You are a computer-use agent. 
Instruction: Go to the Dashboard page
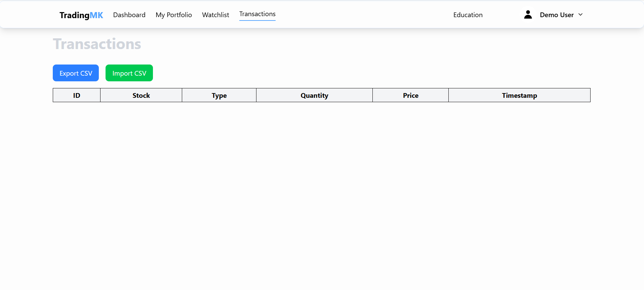(x=129, y=15)
